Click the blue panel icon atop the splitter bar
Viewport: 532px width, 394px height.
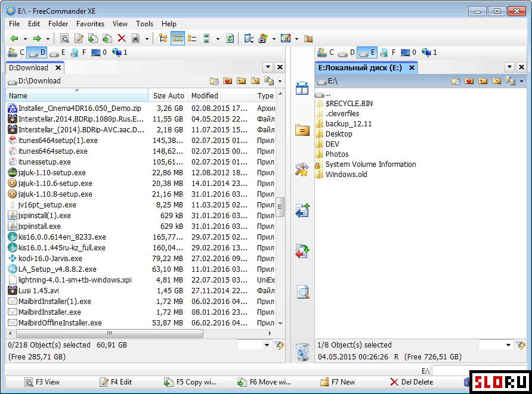click(302, 88)
